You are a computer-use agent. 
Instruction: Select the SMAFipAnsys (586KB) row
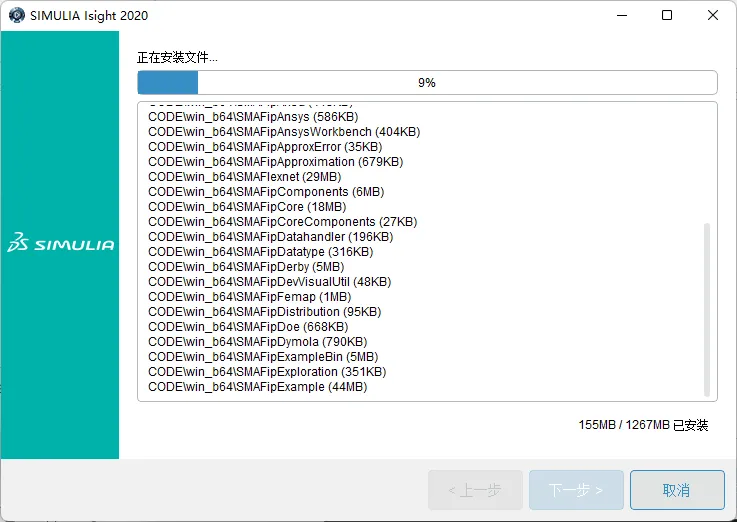click(253, 117)
